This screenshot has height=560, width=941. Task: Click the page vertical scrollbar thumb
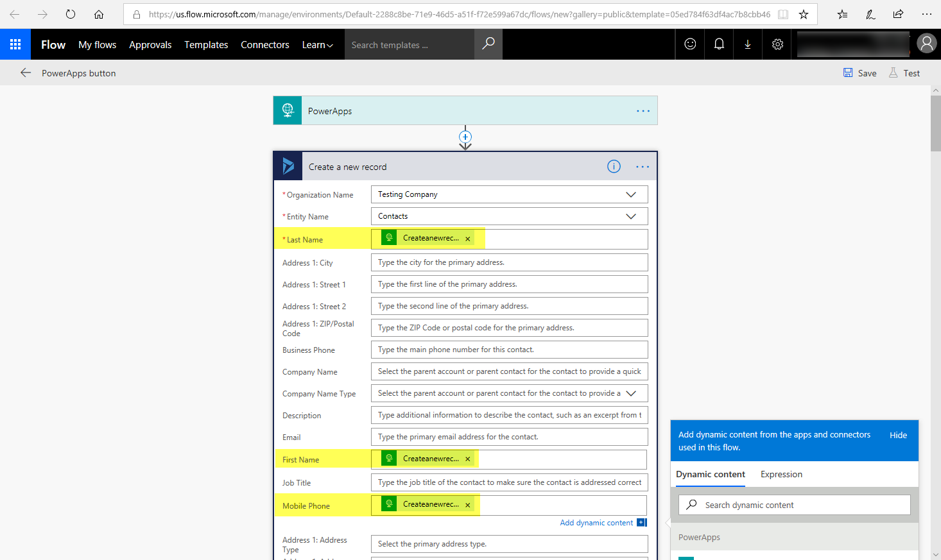click(x=935, y=123)
